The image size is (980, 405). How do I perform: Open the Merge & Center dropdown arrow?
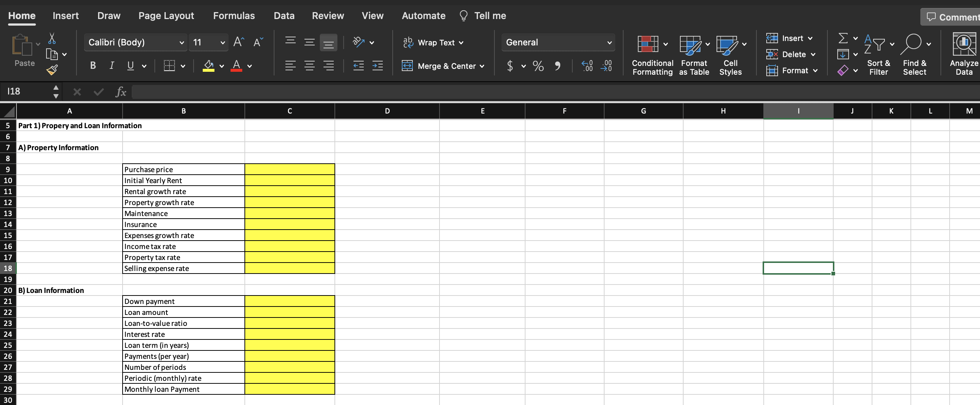482,66
